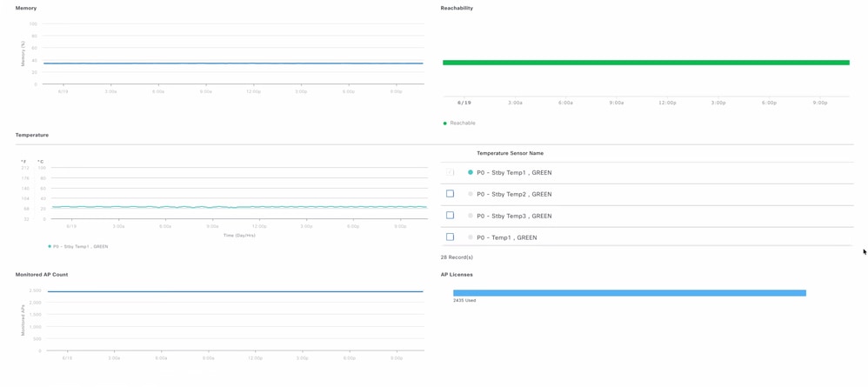
Task: Click the gray dot beside P0 - Stby Temp3
Action: coord(471,216)
